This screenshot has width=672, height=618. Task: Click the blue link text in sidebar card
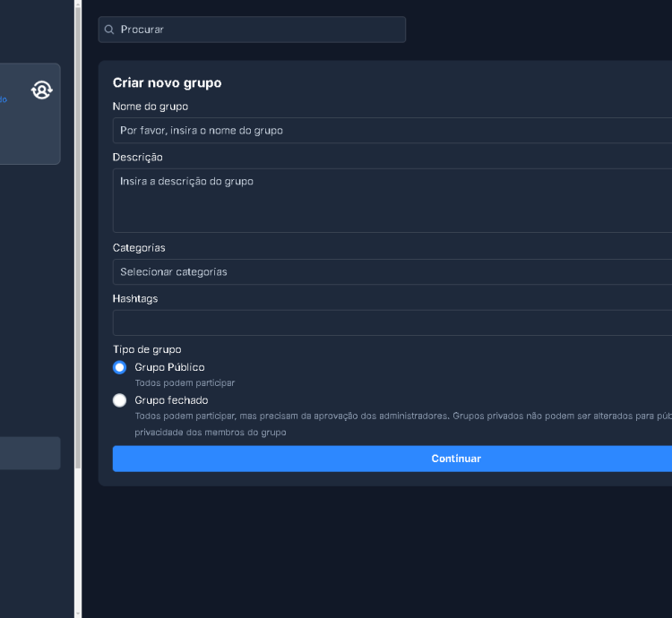pos(4,99)
